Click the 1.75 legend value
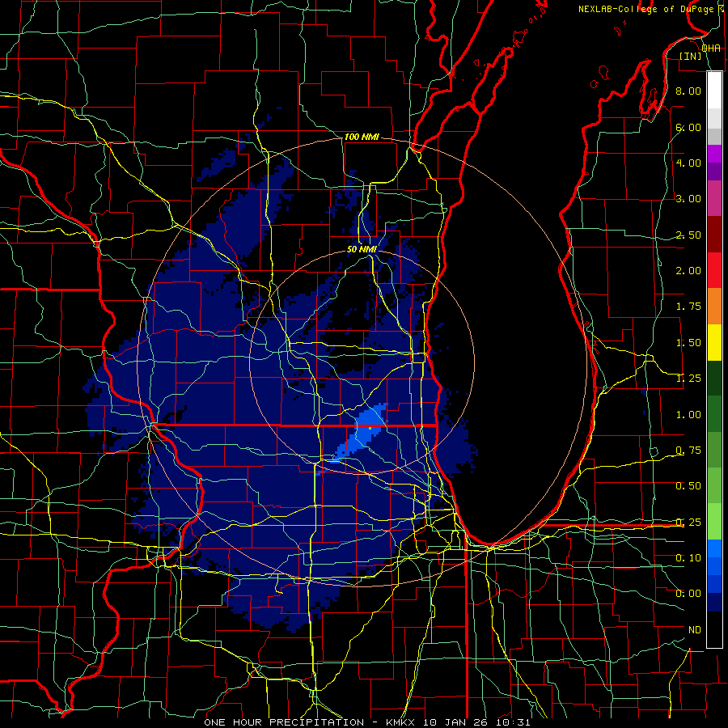This screenshot has width=728, height=728. coord(688,307)
